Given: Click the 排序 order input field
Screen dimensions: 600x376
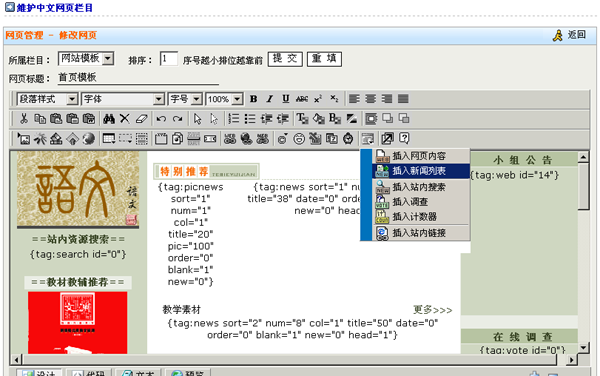Looking at the screenshot, I should click(168, 59).
